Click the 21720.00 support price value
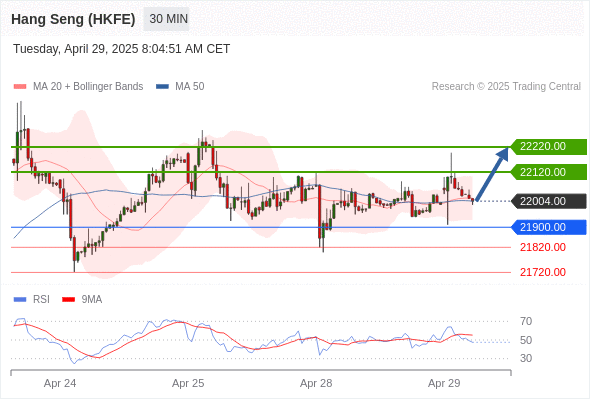 point(543,272)
